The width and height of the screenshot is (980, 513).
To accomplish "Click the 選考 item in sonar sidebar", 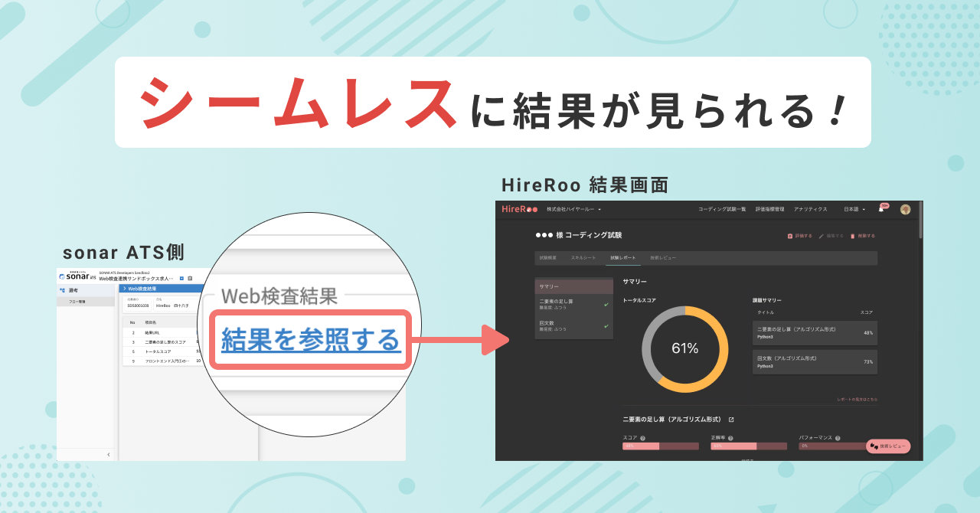I will click(86, 290).
